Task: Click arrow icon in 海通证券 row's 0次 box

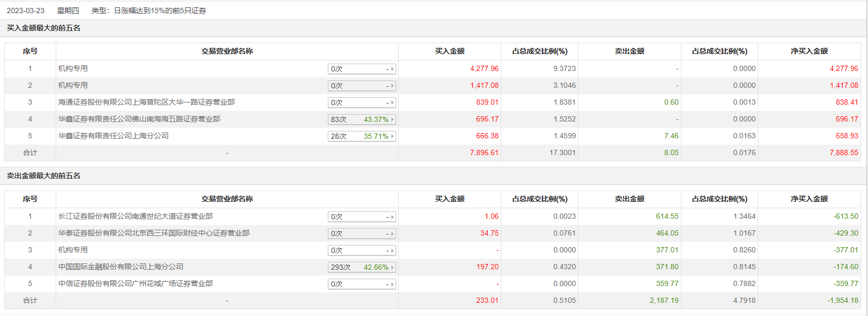Action: pos(392,103)
